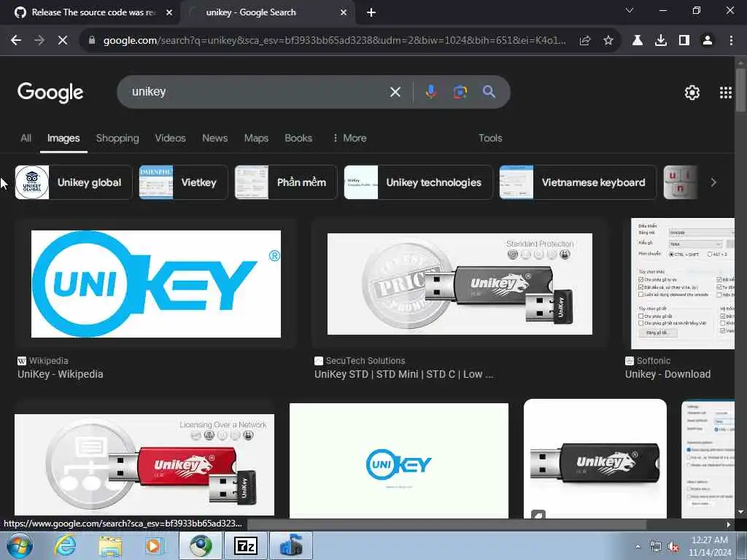The image size is (747, 560).
Task: Switch to the News tab
Action: (x=215, y=138)
